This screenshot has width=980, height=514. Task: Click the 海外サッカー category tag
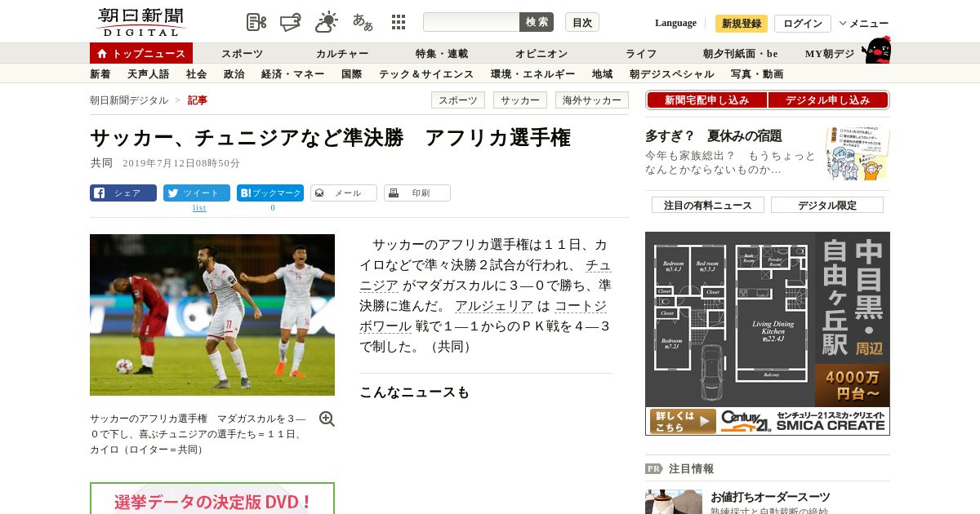(x=592, y=100)
